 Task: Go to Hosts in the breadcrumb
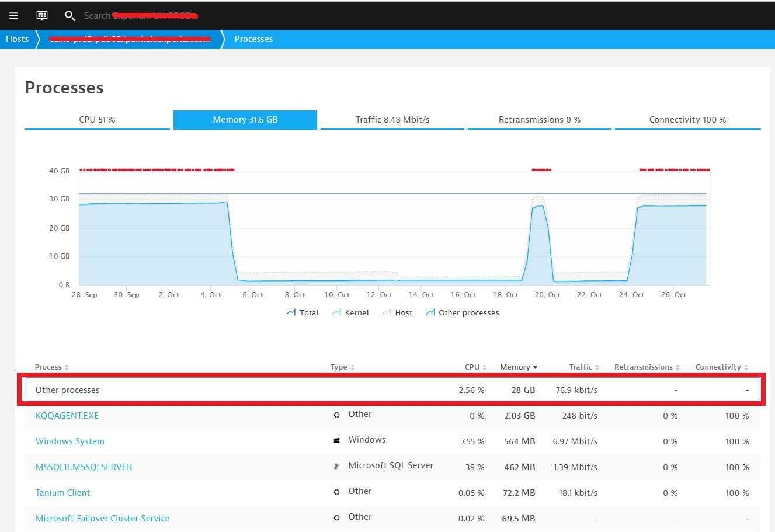pos(17,39)
